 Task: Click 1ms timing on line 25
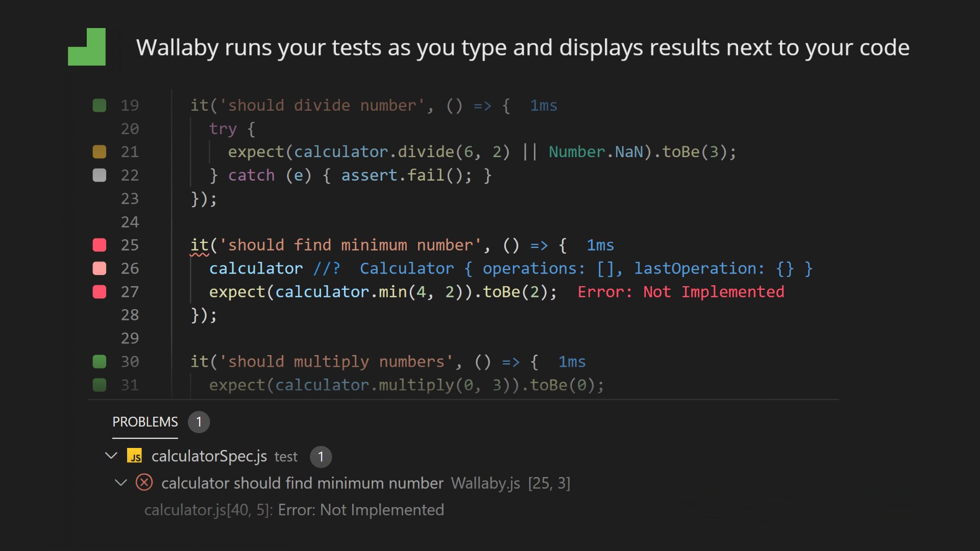point(600,245)
